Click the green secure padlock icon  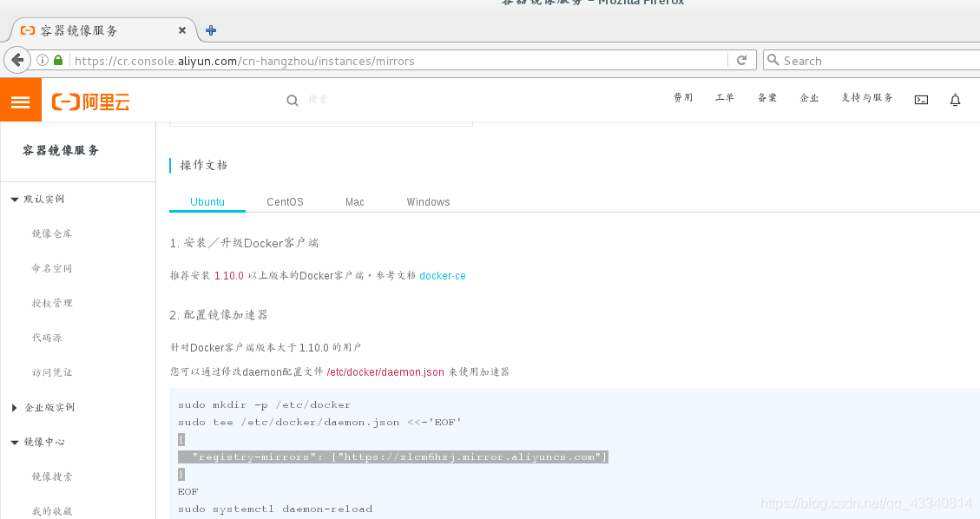click(x=58, y=61)
